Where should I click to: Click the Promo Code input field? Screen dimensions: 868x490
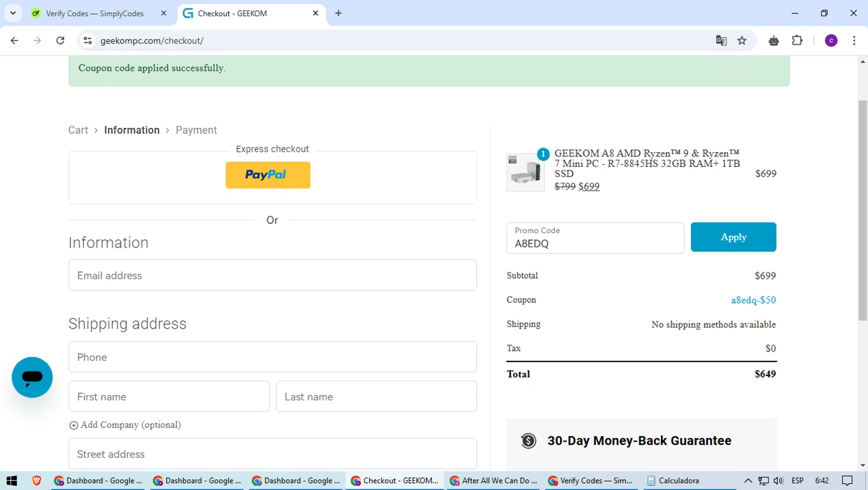[595, 238]
